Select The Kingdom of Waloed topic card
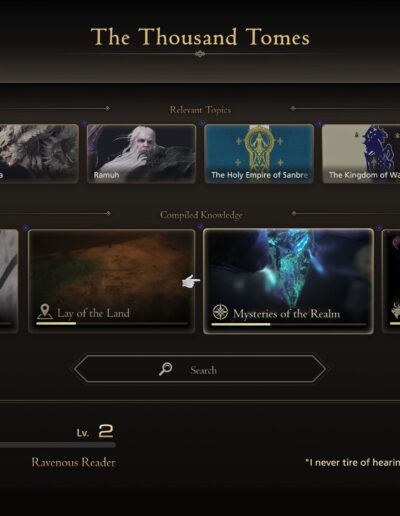Screen dimensions: 400x516 point(361,154)
